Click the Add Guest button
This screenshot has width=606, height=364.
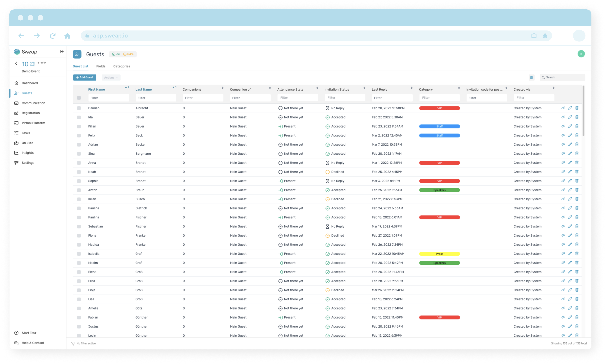point(85,78)
